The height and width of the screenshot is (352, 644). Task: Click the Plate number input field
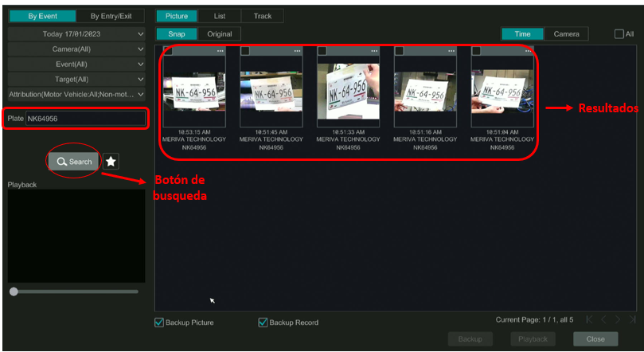(x=86, y=119)
